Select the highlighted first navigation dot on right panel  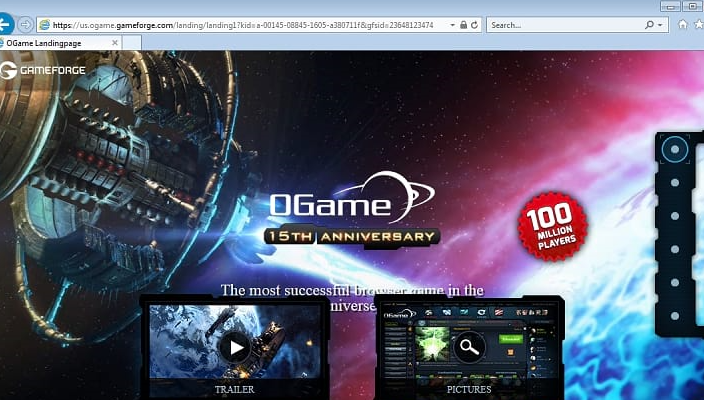click(674, 149)
